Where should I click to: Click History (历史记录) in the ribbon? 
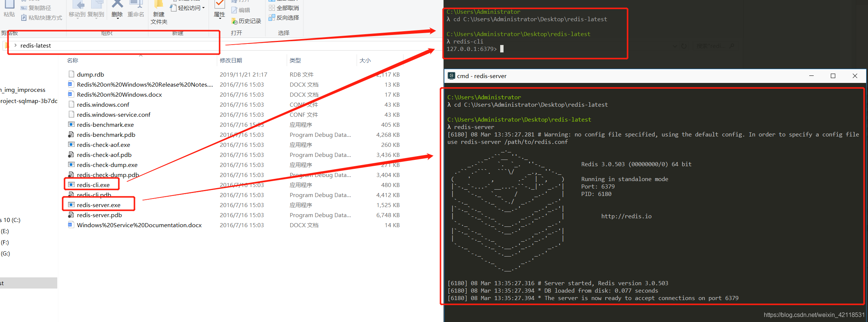(x=246, y=21)
